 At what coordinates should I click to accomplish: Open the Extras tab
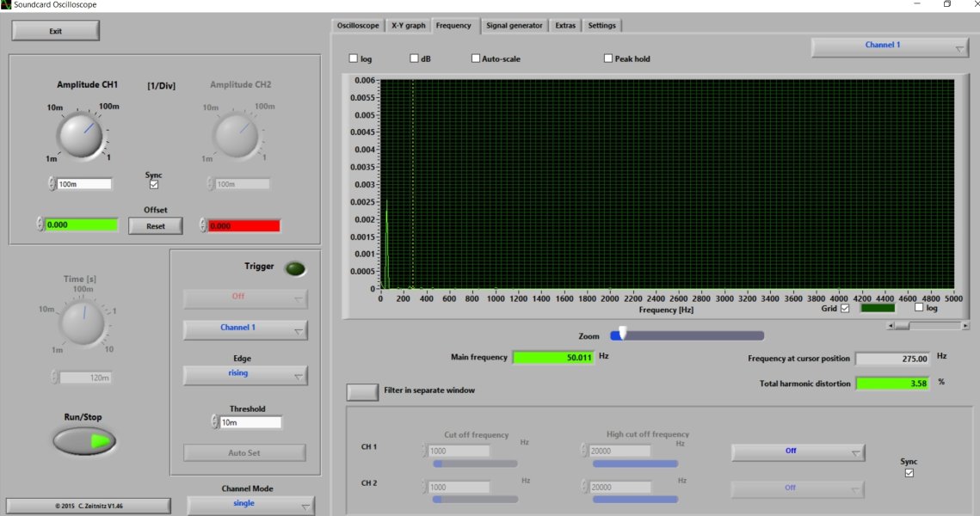pos(565,26)
